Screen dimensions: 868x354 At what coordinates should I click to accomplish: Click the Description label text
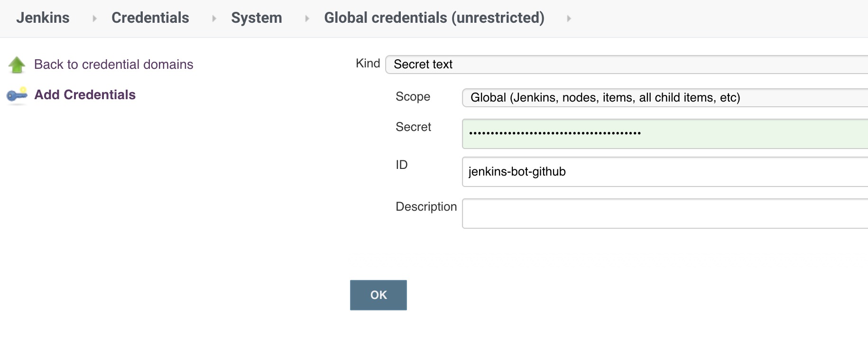click(x=426, y=207)
